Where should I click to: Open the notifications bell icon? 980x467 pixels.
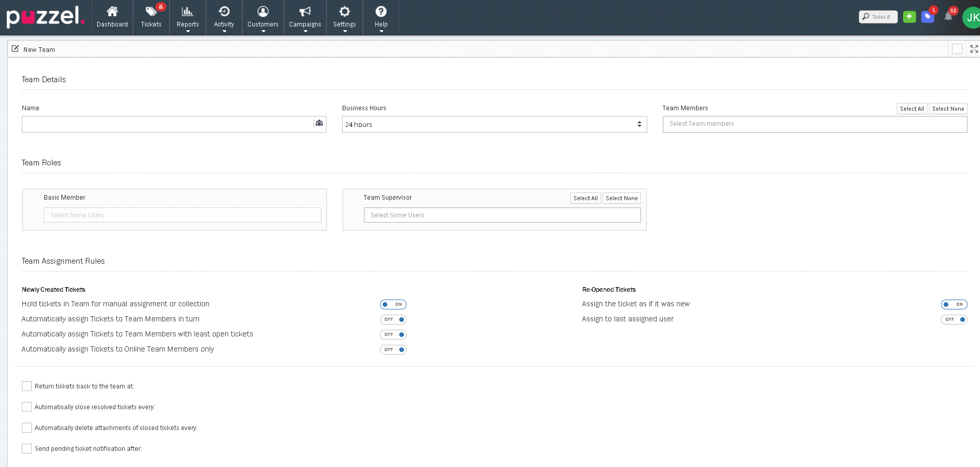[948, 17]
